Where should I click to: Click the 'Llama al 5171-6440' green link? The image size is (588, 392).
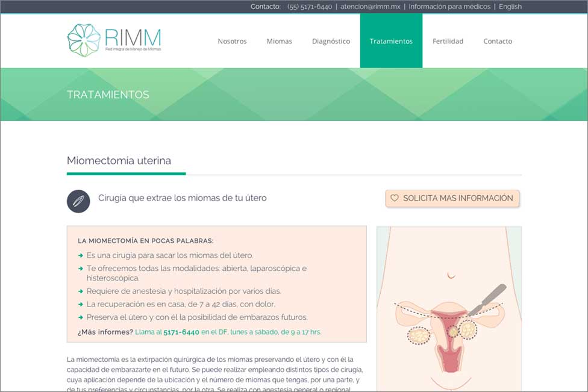tap(228, 332)
